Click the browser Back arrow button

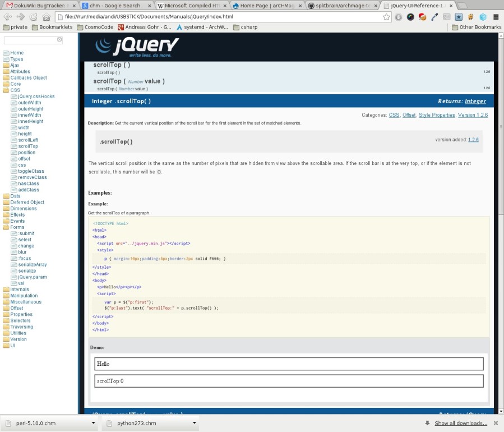tap(8, 17)
